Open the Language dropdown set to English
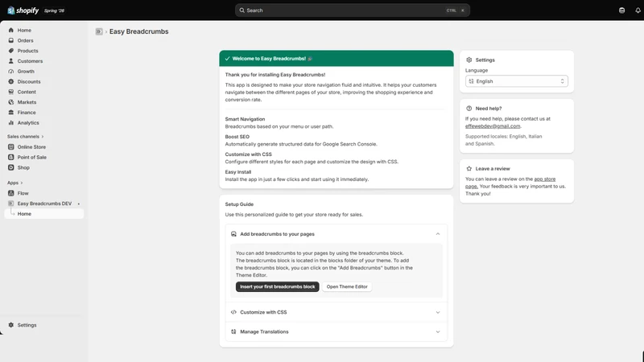The height and width of the screenshot is (362, 644). click(517, 81)
